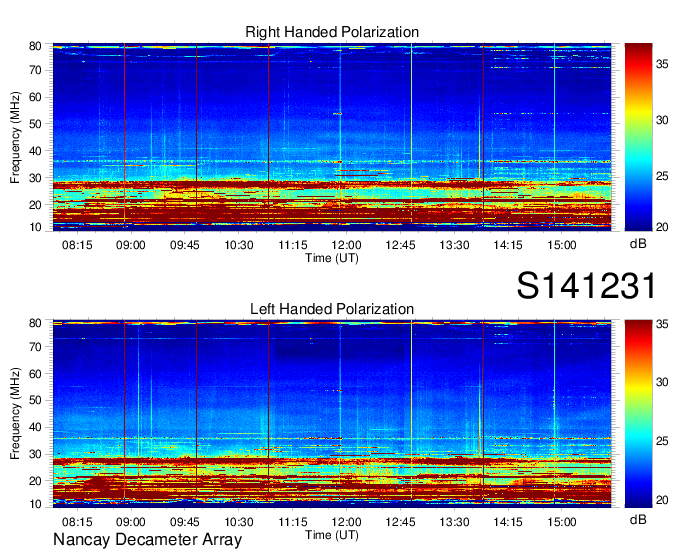Click the 14:15 tick under the bottom plot
The image size is (680, 552).
[x=508, y=522]
